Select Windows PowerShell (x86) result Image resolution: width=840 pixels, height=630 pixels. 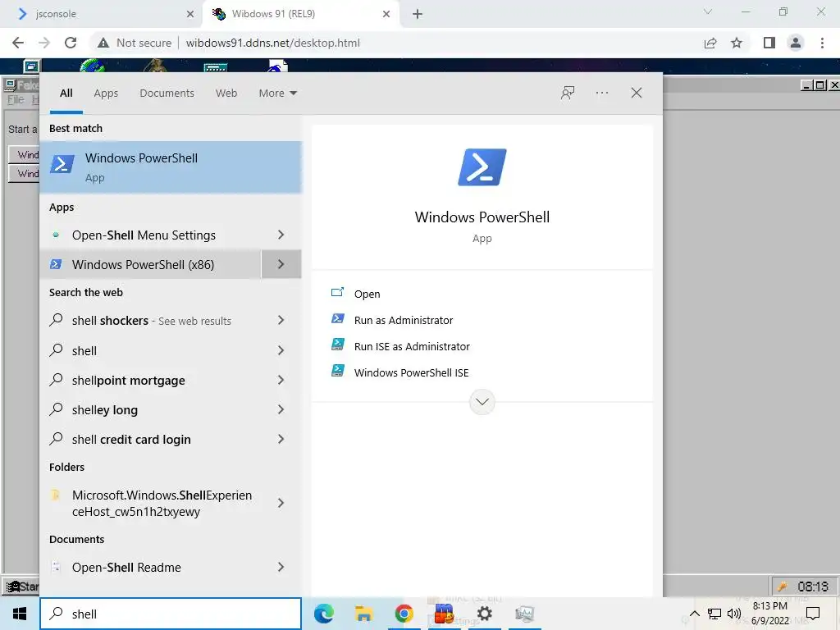[x=151, y=264]
